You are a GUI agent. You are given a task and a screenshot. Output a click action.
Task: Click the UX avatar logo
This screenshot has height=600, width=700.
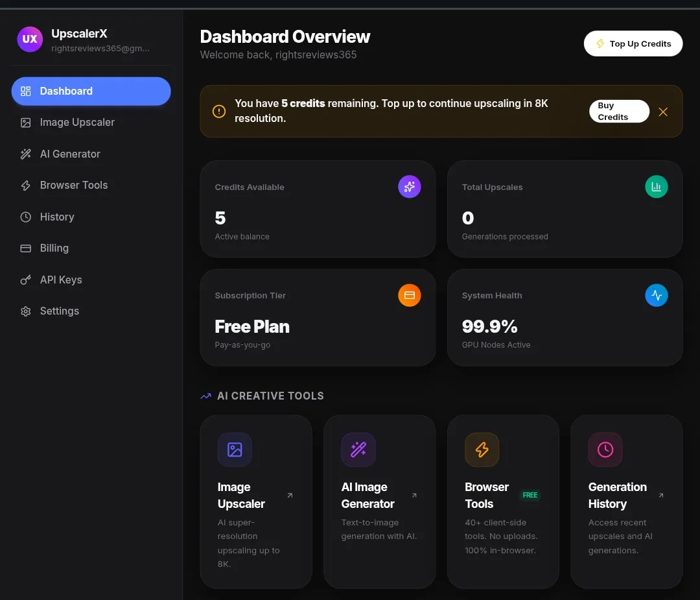30,40
